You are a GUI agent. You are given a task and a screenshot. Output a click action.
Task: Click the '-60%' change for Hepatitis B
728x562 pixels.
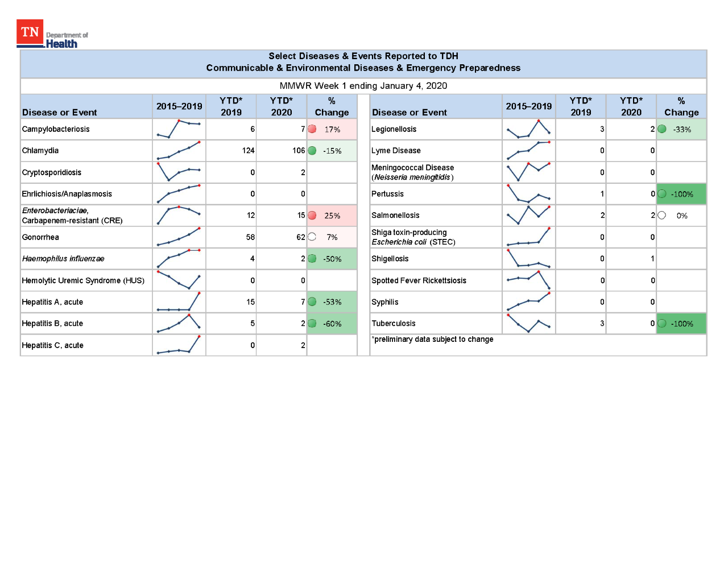332,324
